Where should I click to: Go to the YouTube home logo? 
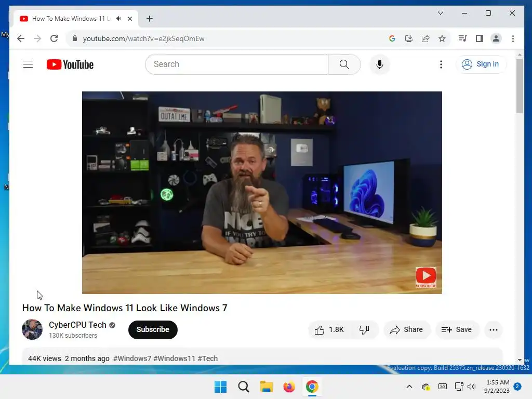point(70,64)
